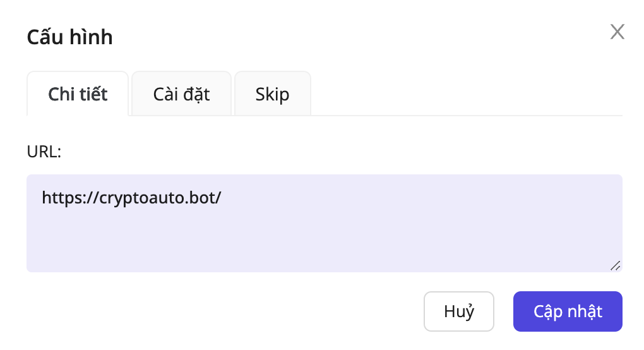Click the URL: field label
The image size is (644, 350).
44,152
